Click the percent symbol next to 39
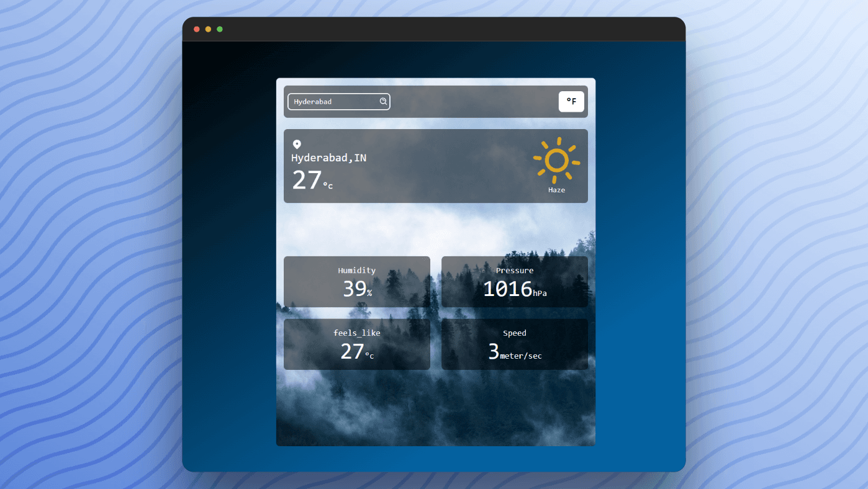 [x=369, y=291]
